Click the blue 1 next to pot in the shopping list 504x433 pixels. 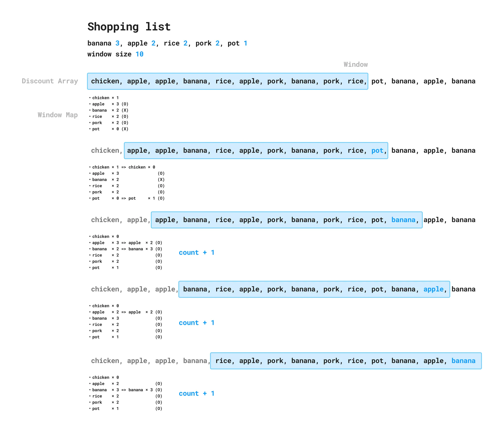click(245, 43)
